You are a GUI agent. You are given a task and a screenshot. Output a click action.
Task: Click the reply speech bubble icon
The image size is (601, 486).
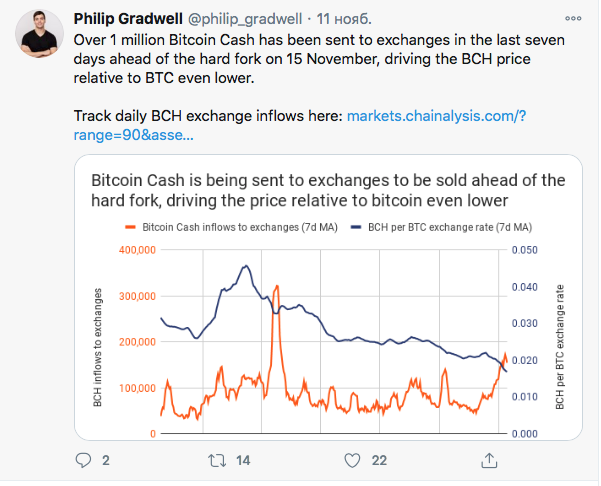(x=84, y=460)
